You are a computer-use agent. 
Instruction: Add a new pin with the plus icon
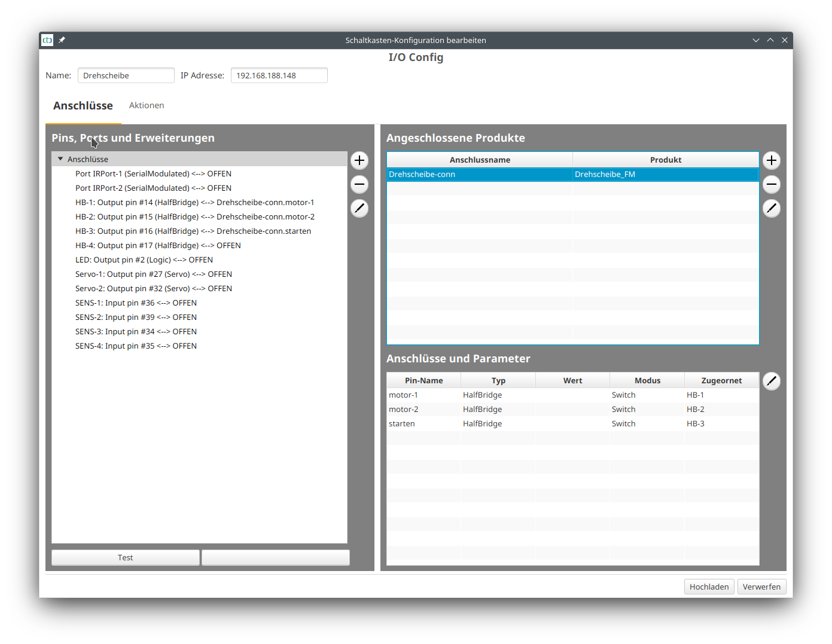(359, 160)
